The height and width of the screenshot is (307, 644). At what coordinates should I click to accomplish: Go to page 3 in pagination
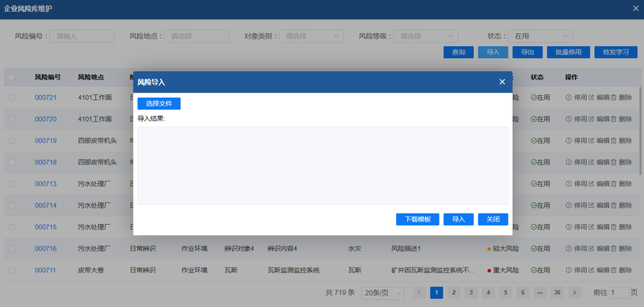click(471, 292)
